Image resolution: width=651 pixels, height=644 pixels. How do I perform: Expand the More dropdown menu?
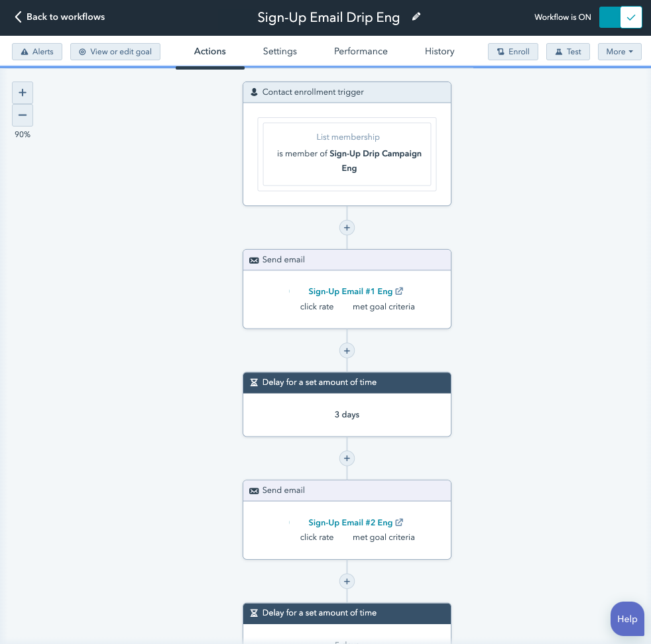(x=619, y=52)
